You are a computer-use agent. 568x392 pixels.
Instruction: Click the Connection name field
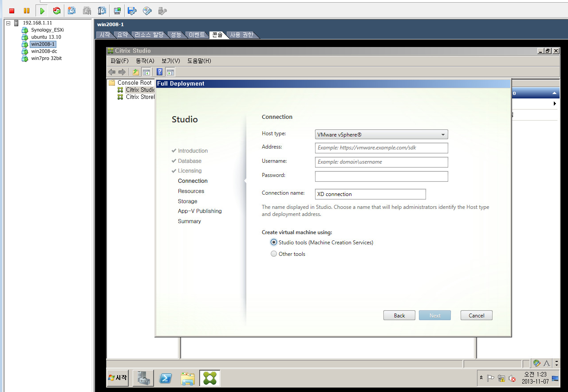[x=371, y=194]
